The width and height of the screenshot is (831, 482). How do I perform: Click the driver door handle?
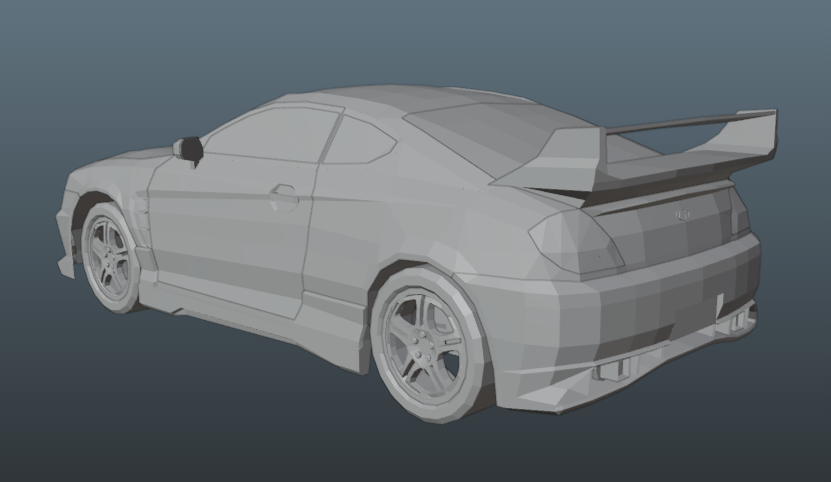tap(284, 196)
